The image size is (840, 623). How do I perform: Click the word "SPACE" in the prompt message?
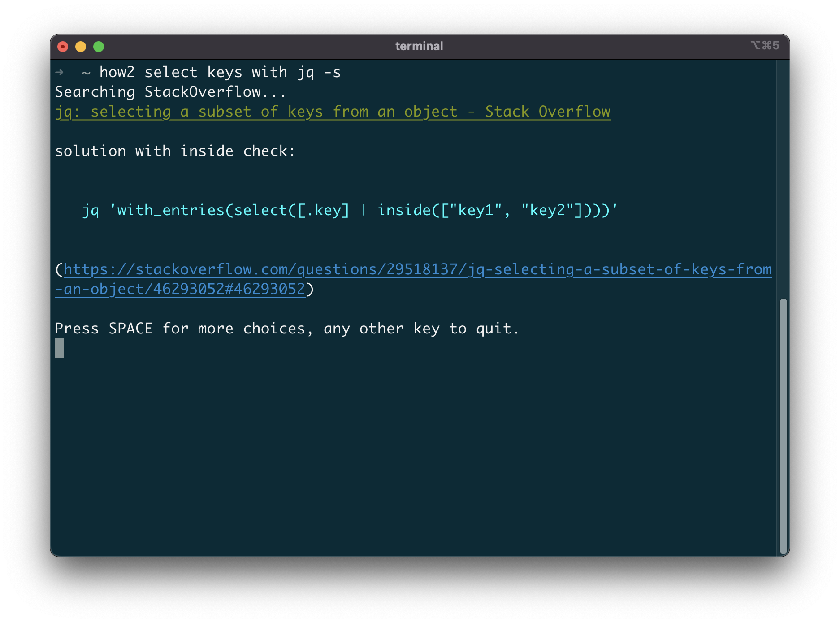(x=130, y=329)
